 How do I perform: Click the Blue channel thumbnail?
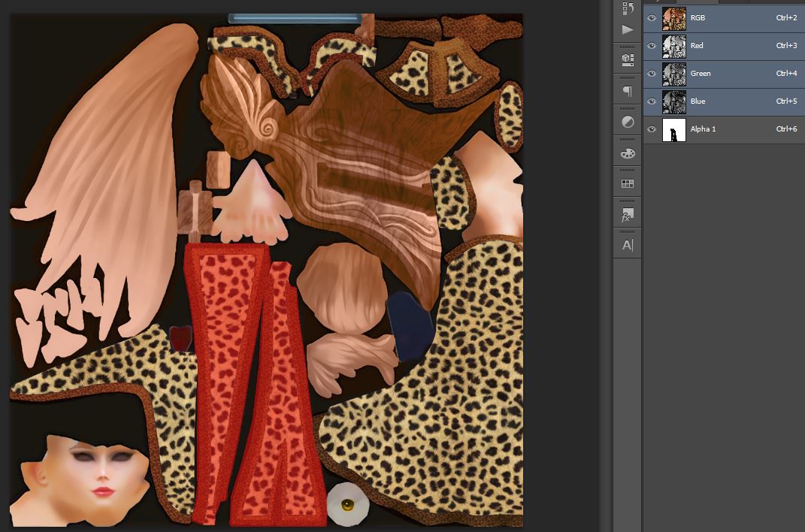tap(673, 101)
